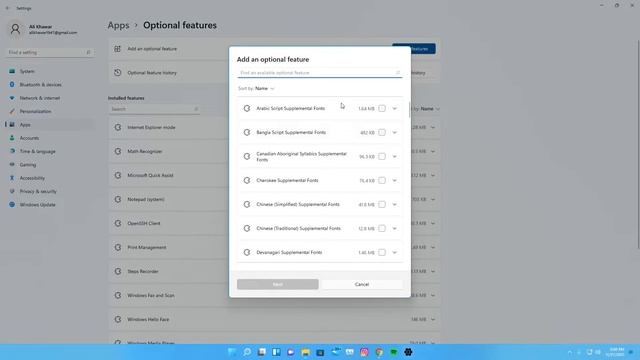This screenshot has height=360, width=640.
Task: Click the Optional feature history clock icon
Action: click(x=118, y=73)
